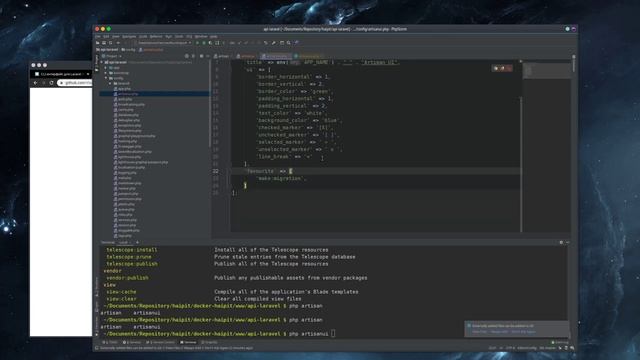Viewport: 640px width, 360px height.
Task: Select app.php in the project tree
Action: coord(122,89)
